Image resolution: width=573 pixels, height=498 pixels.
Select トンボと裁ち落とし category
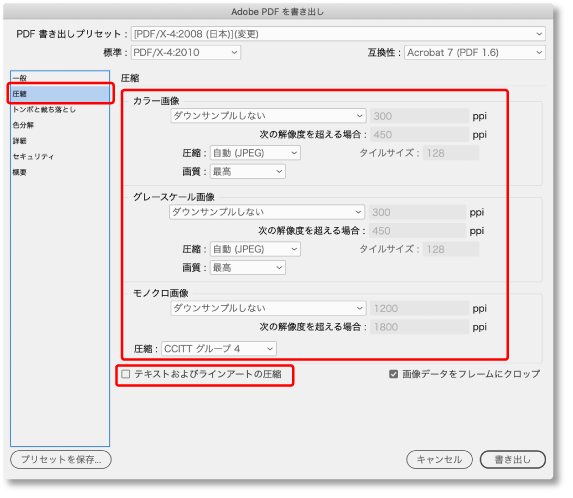coord(60,110)
